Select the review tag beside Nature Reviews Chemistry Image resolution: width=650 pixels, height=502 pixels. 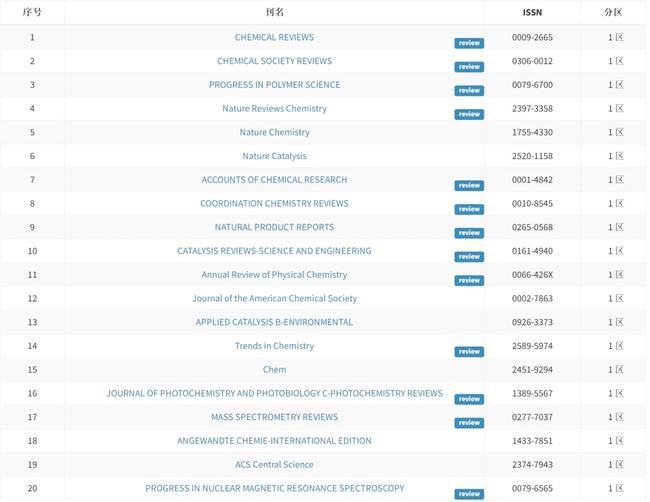coord(469,115)
